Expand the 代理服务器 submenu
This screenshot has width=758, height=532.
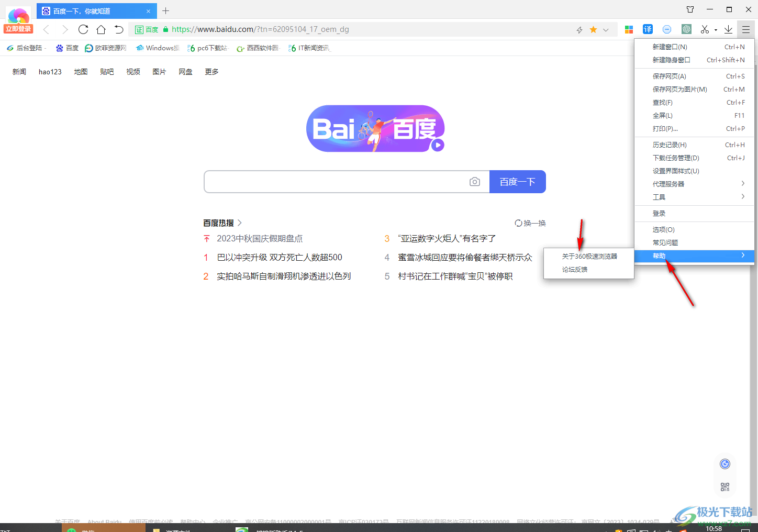pyautogui.click(x=694, y=184)
